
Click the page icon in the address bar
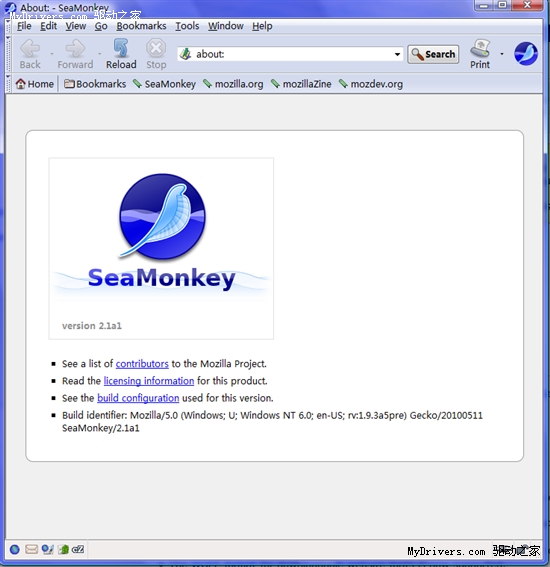coord(186,54)
